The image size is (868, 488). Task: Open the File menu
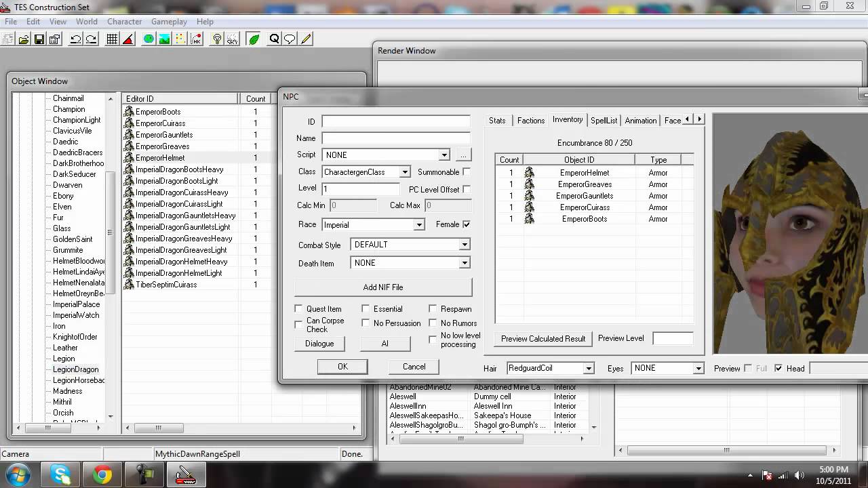tap(11, 22)
